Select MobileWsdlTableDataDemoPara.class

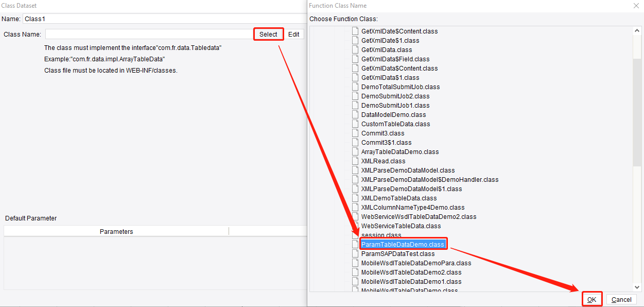pos(416,263)
